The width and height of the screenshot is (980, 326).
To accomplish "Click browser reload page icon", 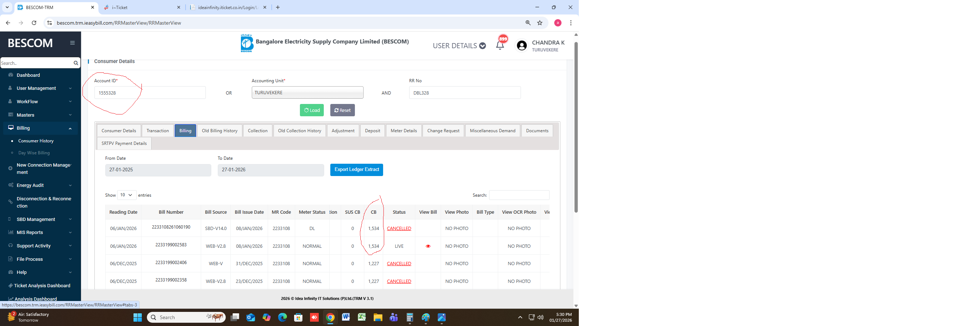I will click(x=34, y=23).
